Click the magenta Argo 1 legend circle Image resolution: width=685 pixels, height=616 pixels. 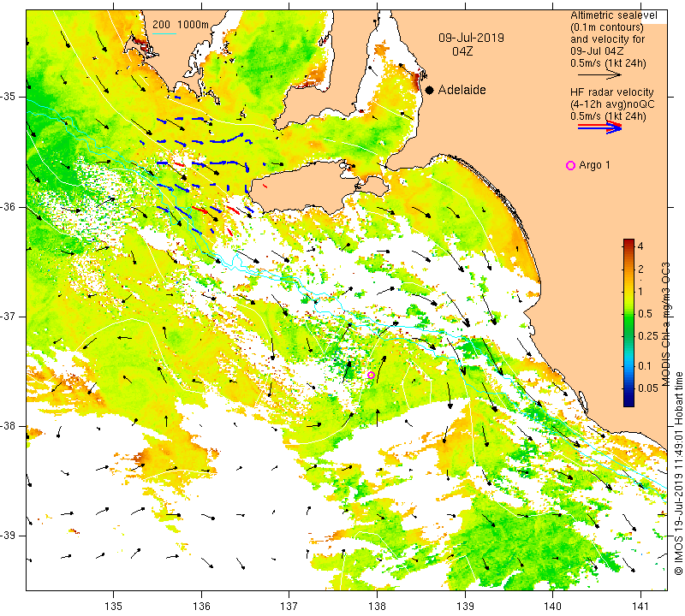click(570, 165)
